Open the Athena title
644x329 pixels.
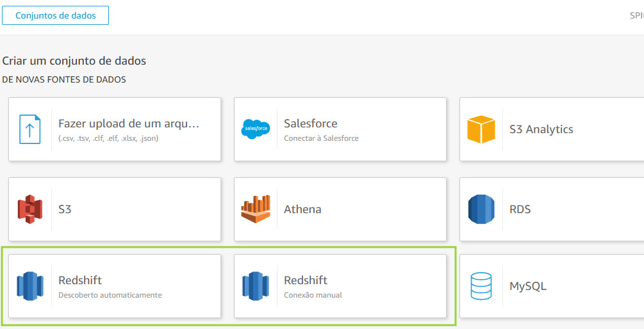click(302, 209)
